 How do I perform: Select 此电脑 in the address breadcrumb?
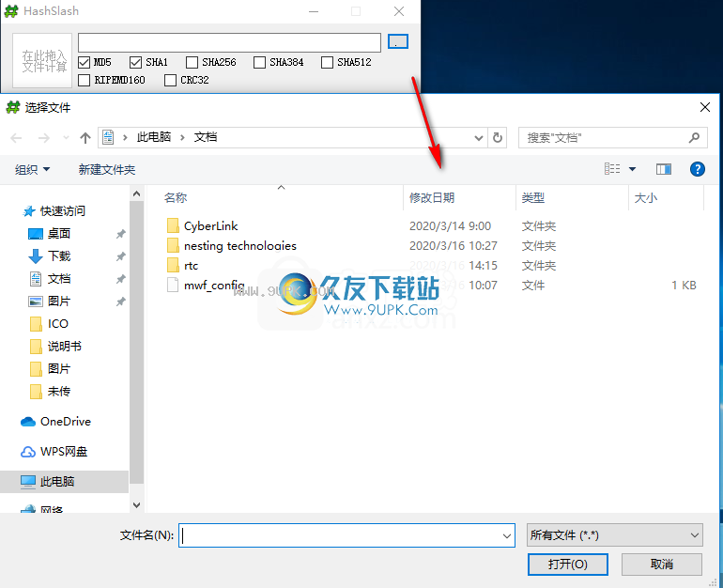154,137
